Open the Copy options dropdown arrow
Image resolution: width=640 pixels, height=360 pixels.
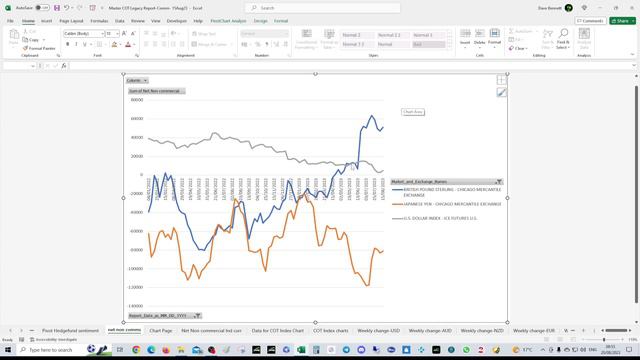(x=44, y=40)
